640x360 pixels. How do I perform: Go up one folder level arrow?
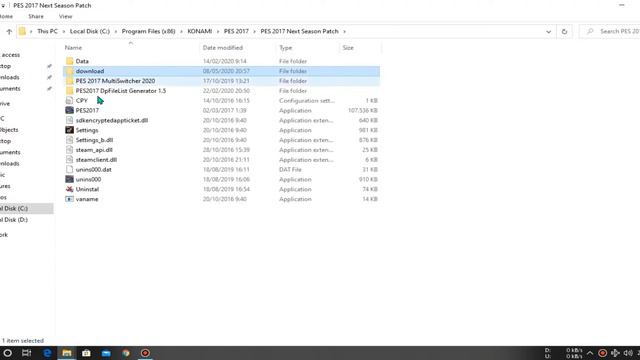tap(9, 31)
